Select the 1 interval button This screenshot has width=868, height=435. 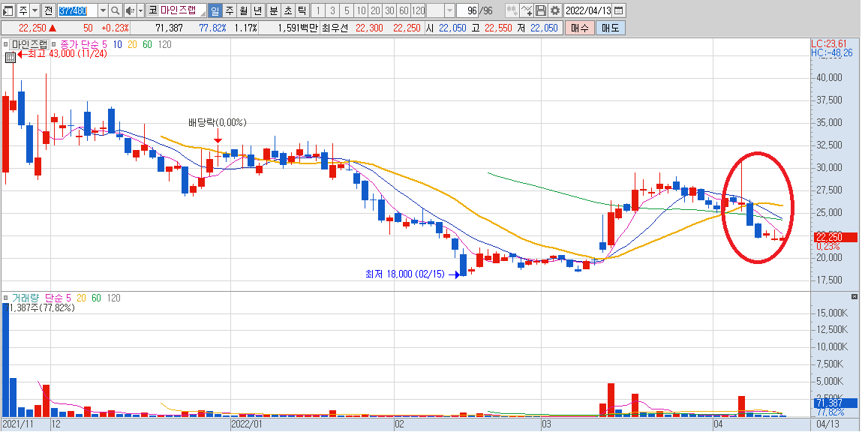tap(318, 10)
